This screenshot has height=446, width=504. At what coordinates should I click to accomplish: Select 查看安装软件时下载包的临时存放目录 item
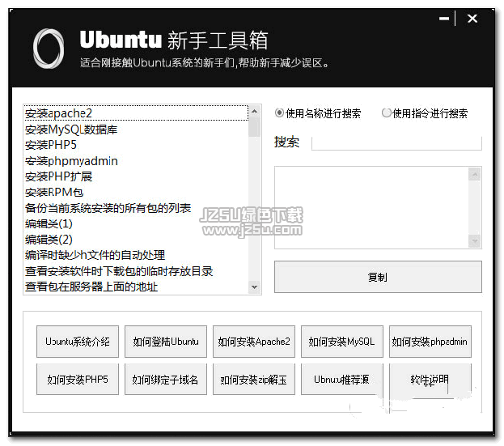tap(136, 271)
